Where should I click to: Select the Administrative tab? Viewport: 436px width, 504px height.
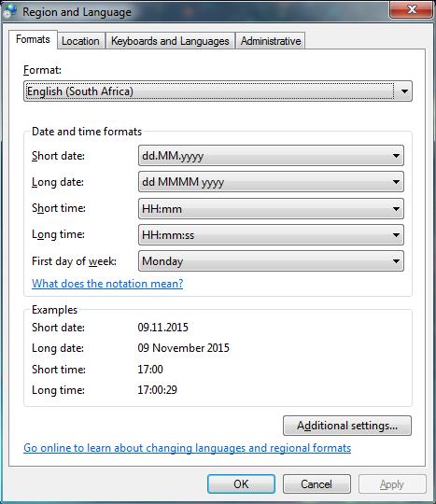pyautogui.click(x=271, y=41)
